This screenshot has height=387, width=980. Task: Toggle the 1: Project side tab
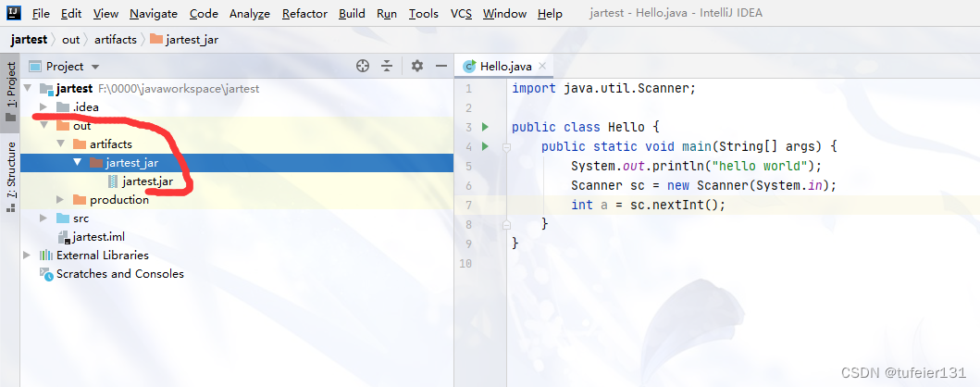click(x=10, y=93)
